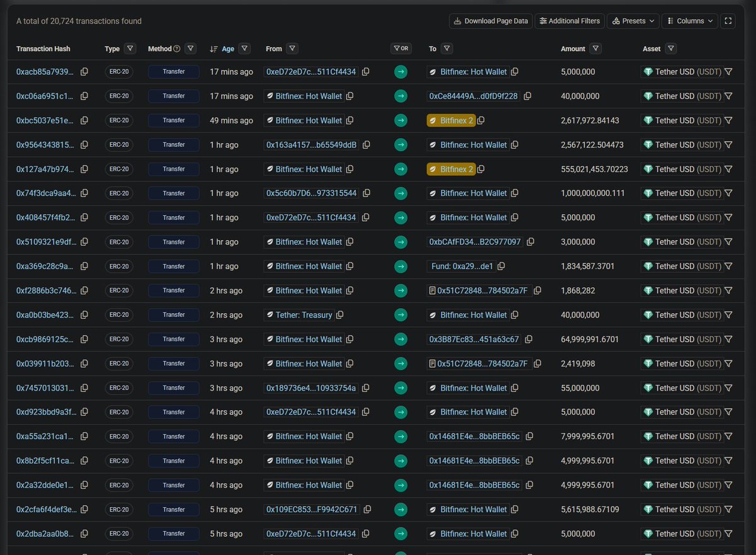Image resolution: width=756 pixels, height=555 pixels.
Task: Copy the Bitfinex: Hot Wallet address in first row
Action: pyautogui.click(x=514, y=72)
